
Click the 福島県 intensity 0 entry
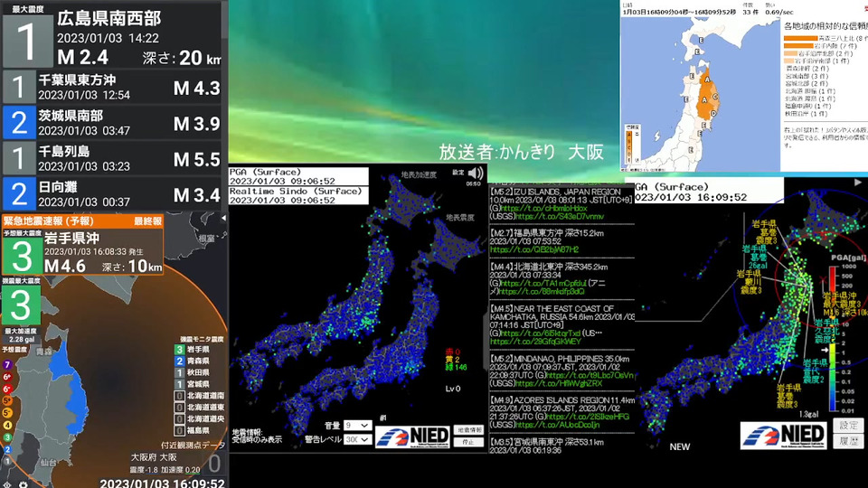192,430
